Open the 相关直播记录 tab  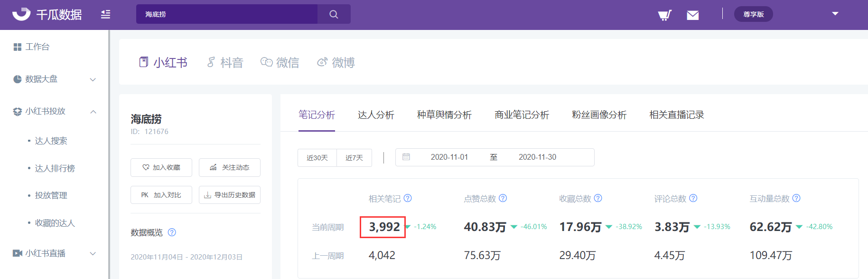(x=677, y=115)
